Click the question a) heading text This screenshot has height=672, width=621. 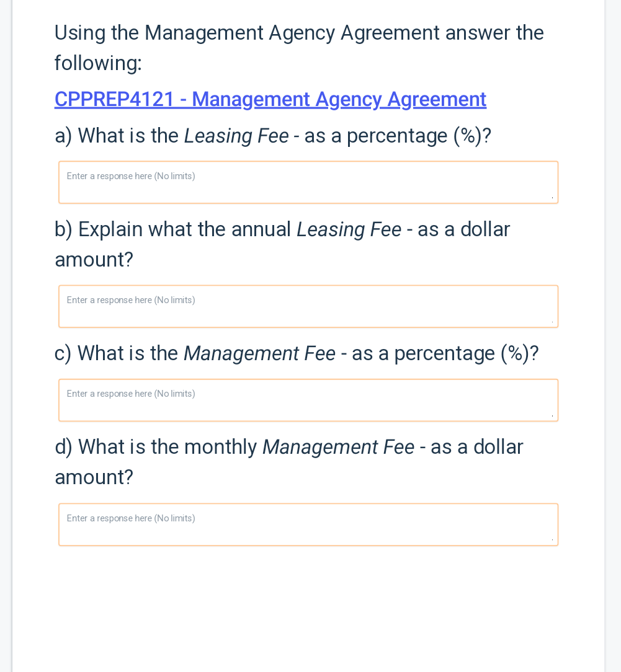pos(272,135)
